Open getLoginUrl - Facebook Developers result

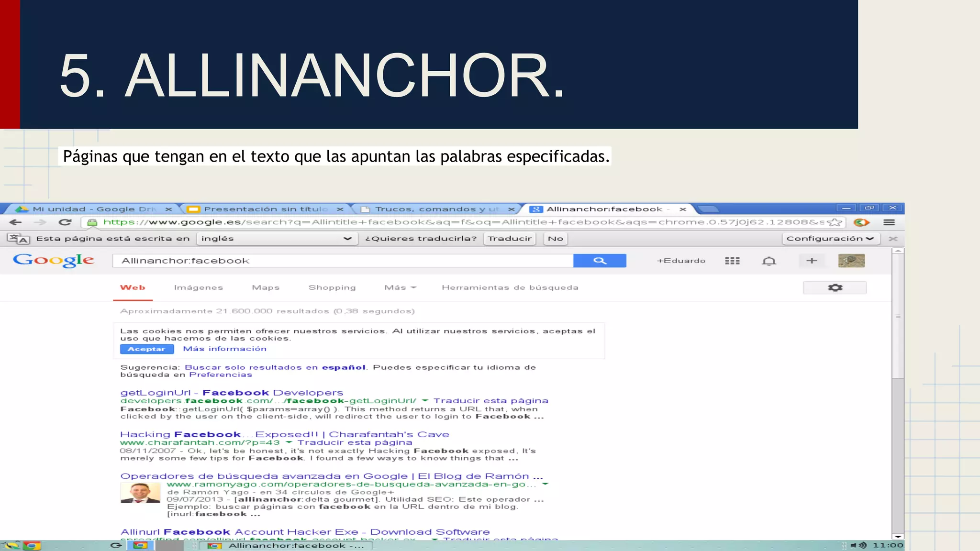pos(232,393)
